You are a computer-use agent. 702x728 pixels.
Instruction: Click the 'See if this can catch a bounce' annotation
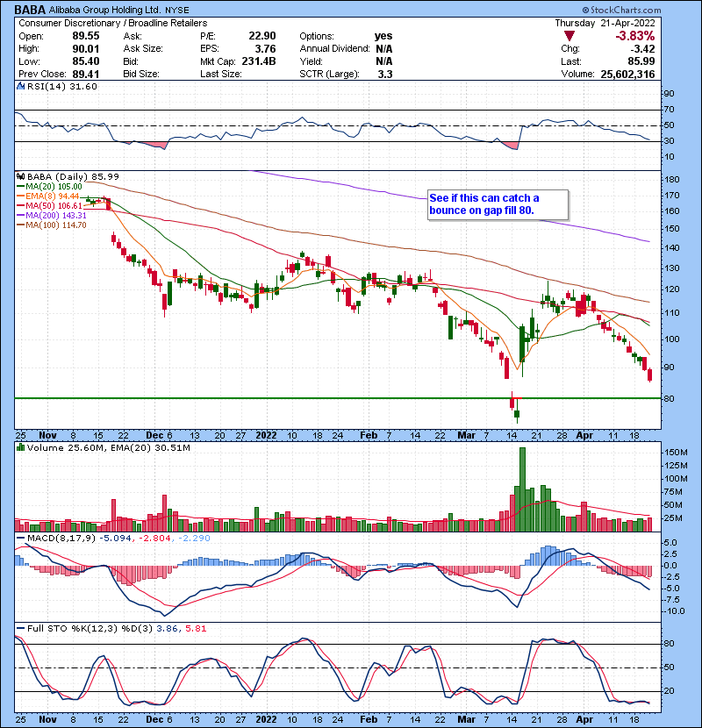coord(498,204)
